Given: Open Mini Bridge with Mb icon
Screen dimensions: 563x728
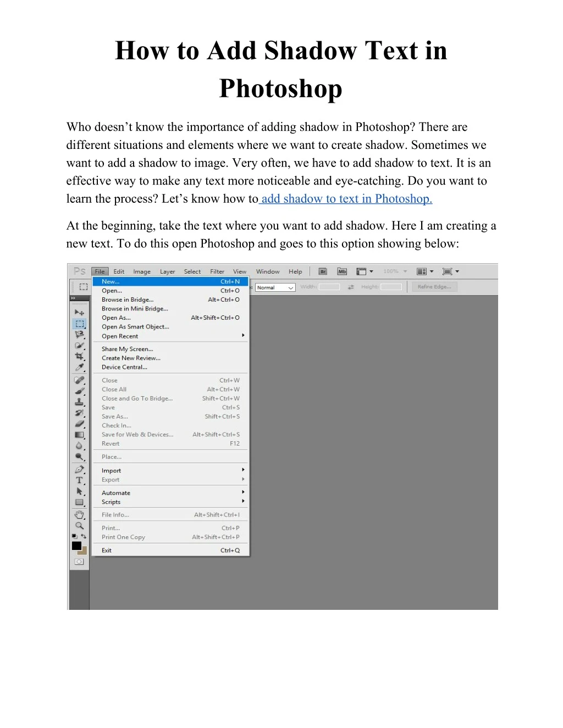Looking at the screenshot, I should pos(342,271).
